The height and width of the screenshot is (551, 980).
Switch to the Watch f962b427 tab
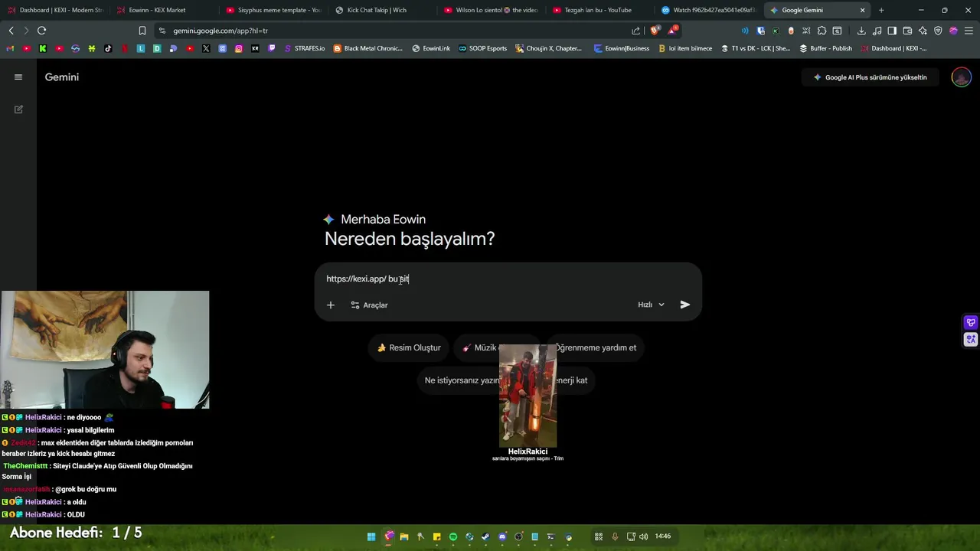click(708, 10)
